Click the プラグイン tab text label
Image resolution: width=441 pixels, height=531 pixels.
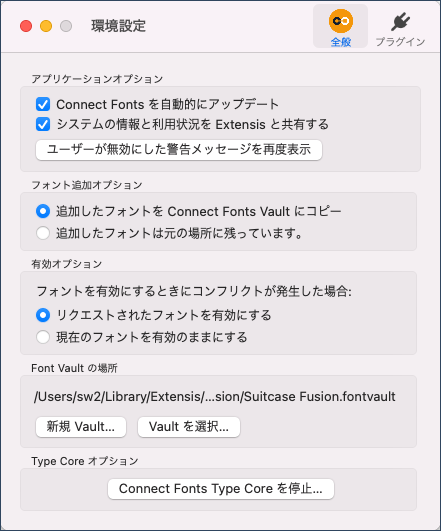tap(400, 42)
